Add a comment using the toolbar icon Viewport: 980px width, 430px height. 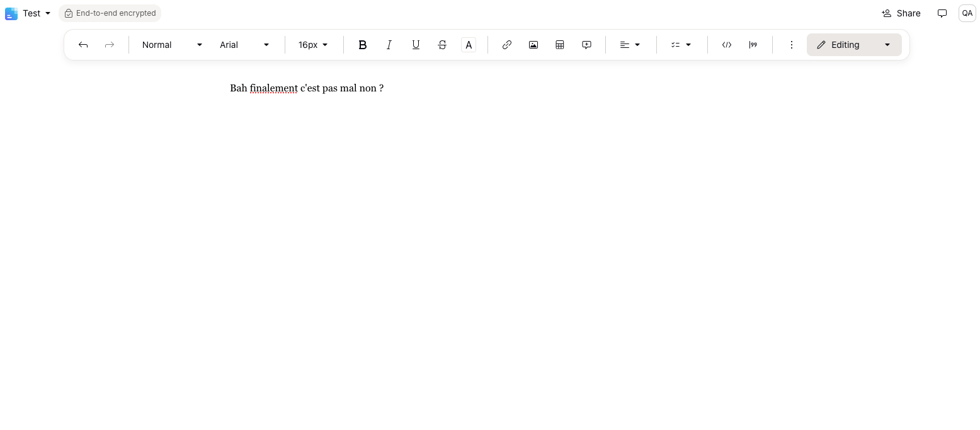[x=586, y=45]
